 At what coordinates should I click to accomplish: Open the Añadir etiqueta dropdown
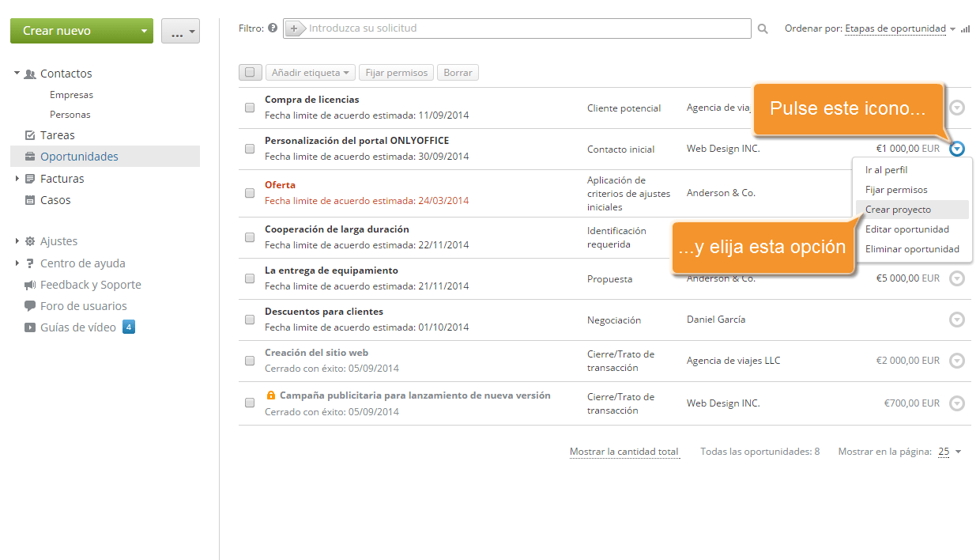pos(311,72)
